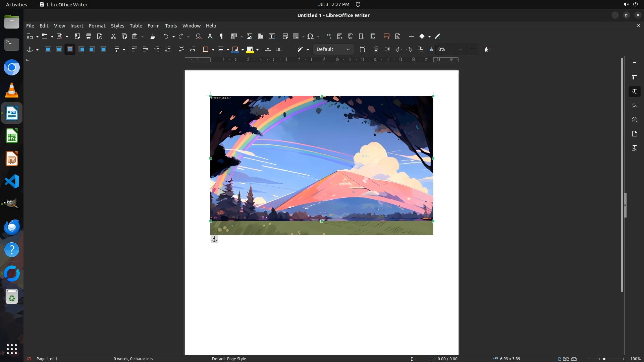Open the Basic Shapes diamond dropdown arrow
This screenshot has height=362, width=644.
click(429, 37)
